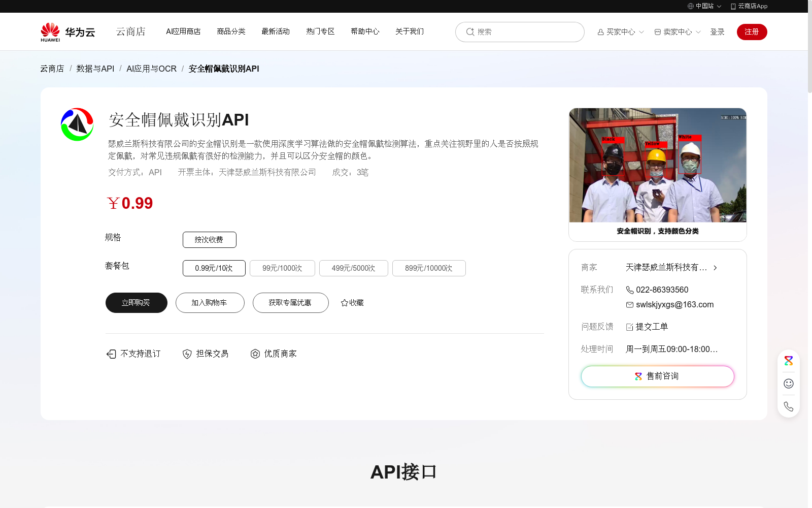Viewport: 812px width, 508px height.
Task: Click the helmet detection product thumbnail
Action: [x=658, y=174]
